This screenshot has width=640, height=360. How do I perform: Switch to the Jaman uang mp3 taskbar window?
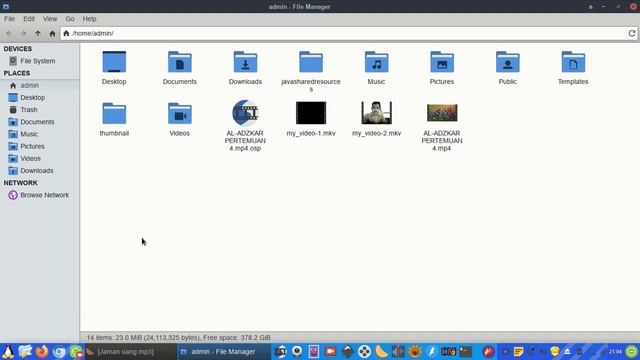(131, 351)
